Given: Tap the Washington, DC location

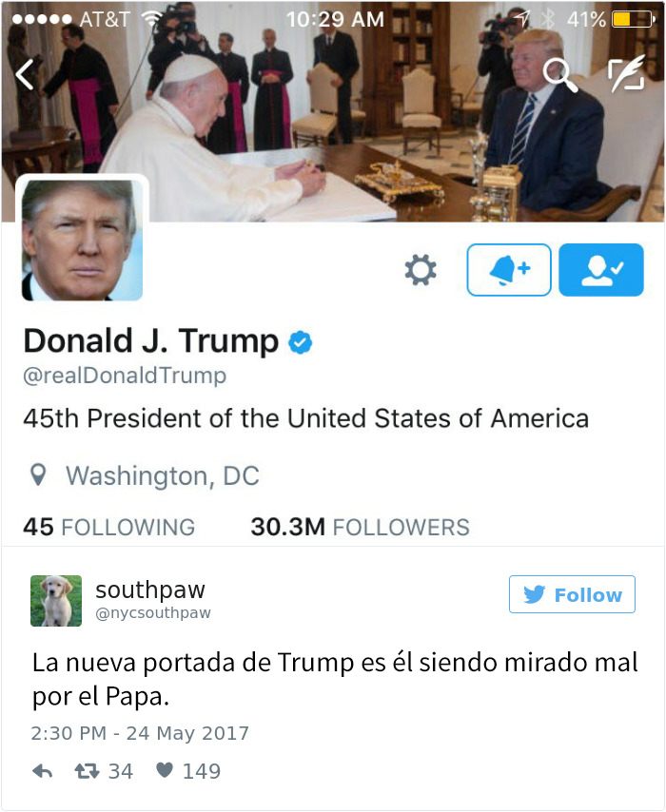Looking at the screenshot, I should [163, 475].
